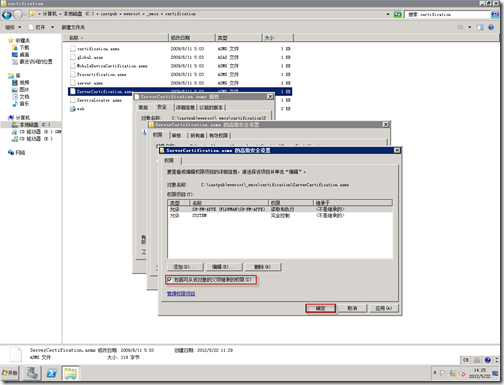Open the Help question mark icon in toolbar
This screenshot has height=385, width=504.
pyautogui.click(x=491, y=27)
